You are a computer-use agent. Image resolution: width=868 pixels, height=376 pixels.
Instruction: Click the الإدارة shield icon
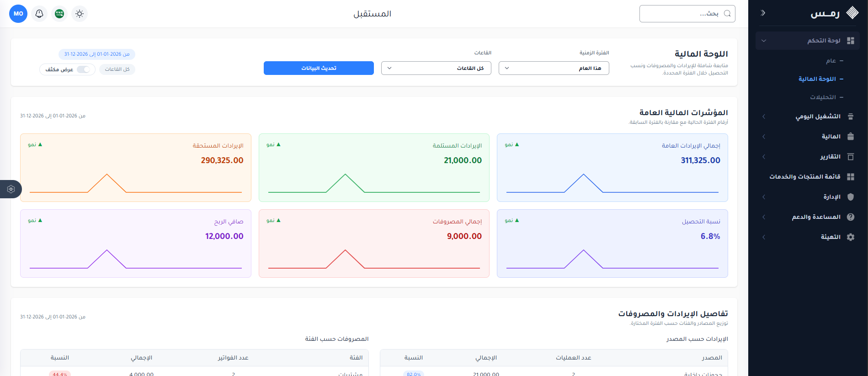(x=851, y=197)
